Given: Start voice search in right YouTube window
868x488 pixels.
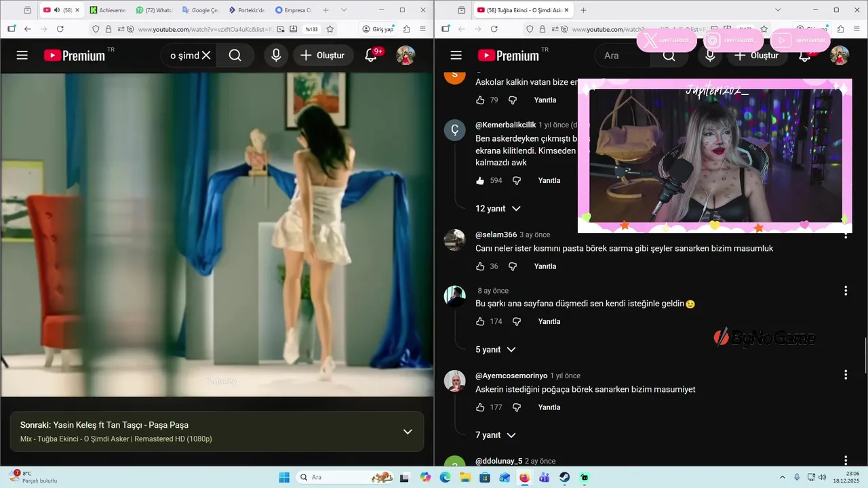Looking at the screenshot, I should pos(710,56).
